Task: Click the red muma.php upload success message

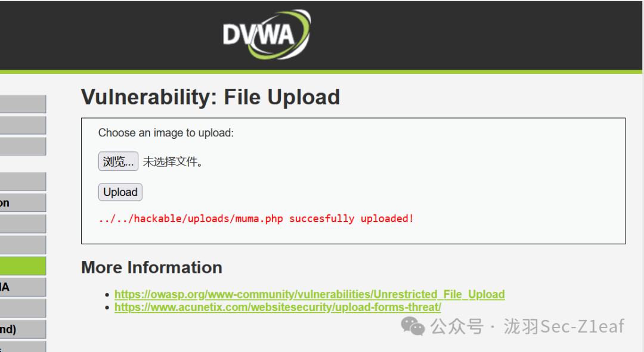Action: click(x=256, y=219)
